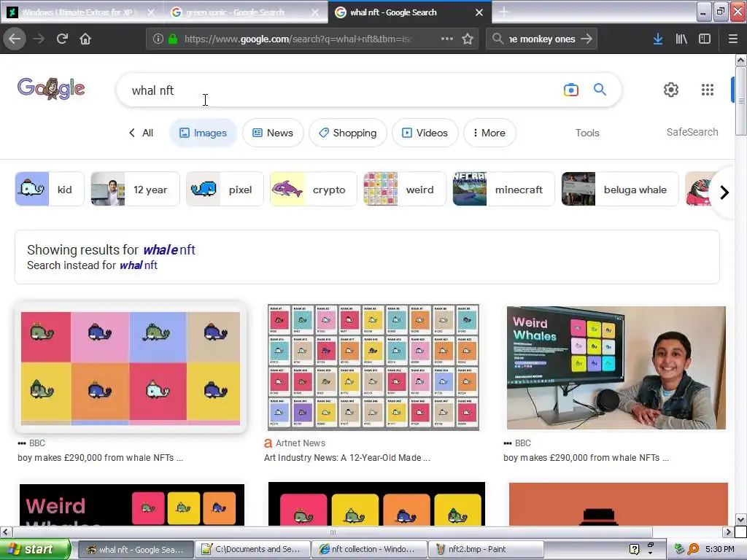Open the boy with monitor thumbnail
The width and height of the screenshot is (747, 560).
coord(616,367)
